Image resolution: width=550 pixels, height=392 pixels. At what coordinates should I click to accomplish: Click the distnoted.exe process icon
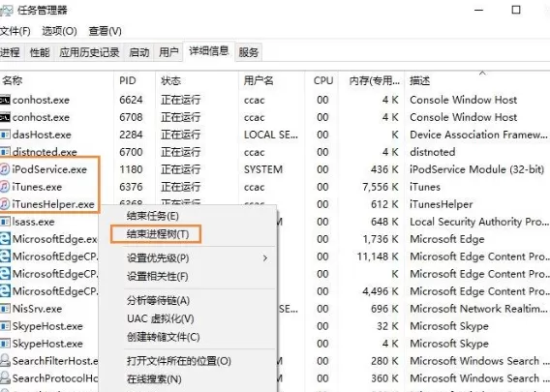5,152
